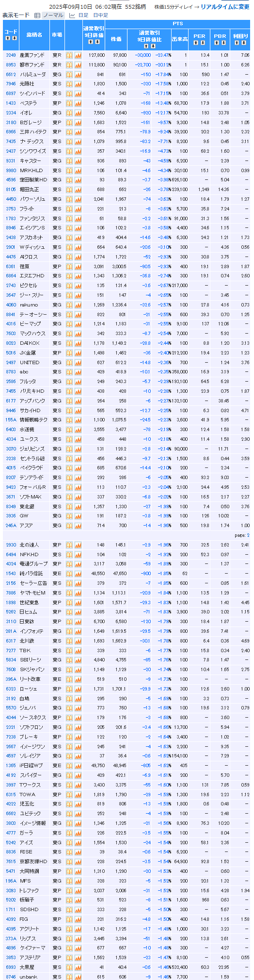254x980 pixels.
Task: Open the yellow board icon for JX金属
Action: pyautogui.click(x=69, y=353)
